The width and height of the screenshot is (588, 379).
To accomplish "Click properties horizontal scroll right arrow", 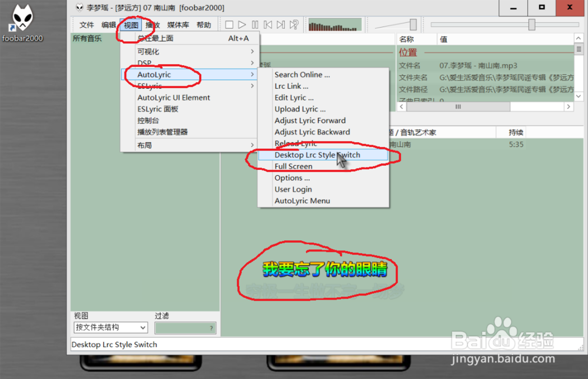I will (x=569, y=107).
